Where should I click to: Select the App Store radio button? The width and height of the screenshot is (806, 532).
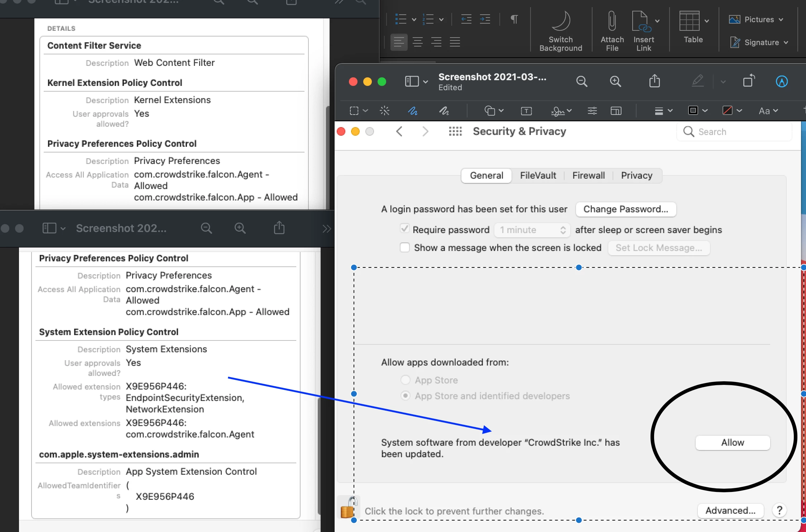pos(405,380)
